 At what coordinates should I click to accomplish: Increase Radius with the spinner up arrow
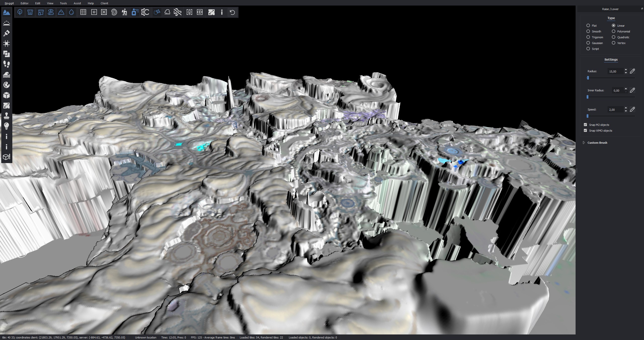click(626, 70)
